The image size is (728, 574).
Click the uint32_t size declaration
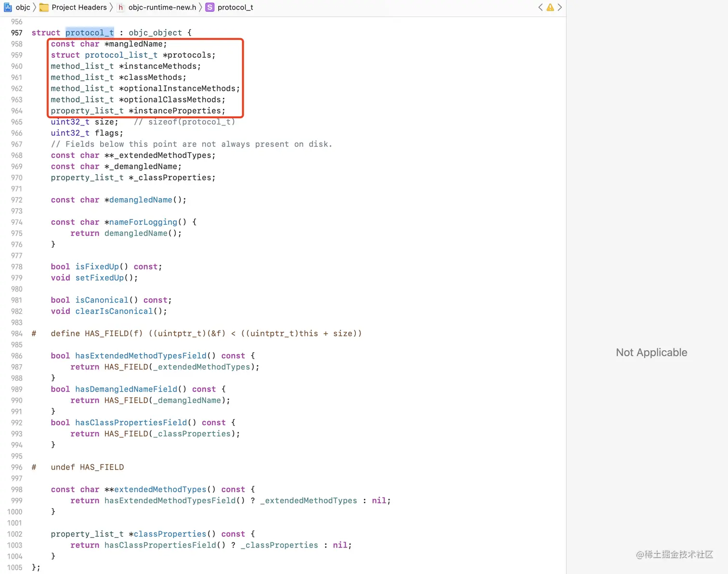[85, 122]
